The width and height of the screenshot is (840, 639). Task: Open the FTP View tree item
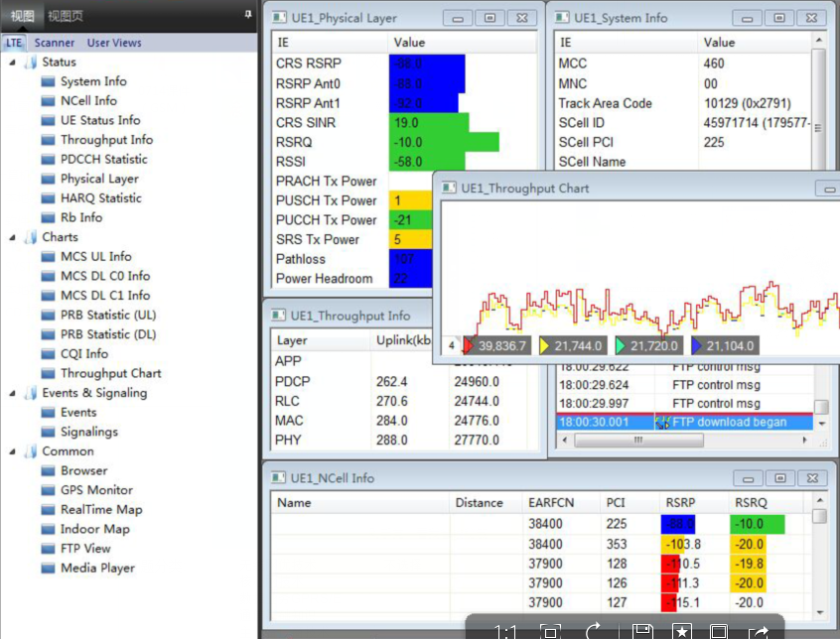[x=85, y=549]
